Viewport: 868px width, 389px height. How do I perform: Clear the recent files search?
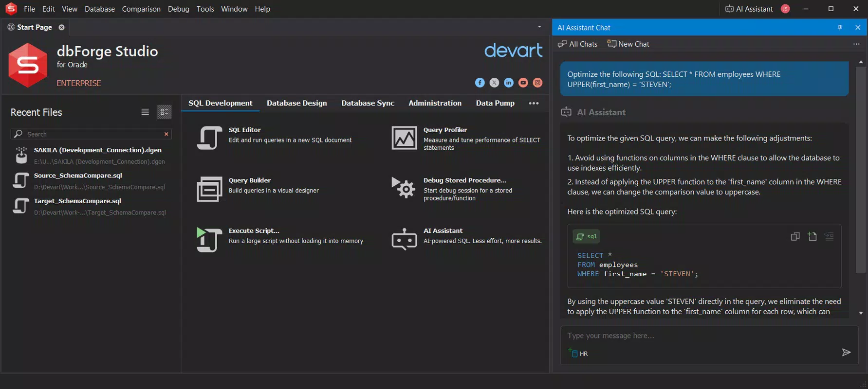(166, 134)
